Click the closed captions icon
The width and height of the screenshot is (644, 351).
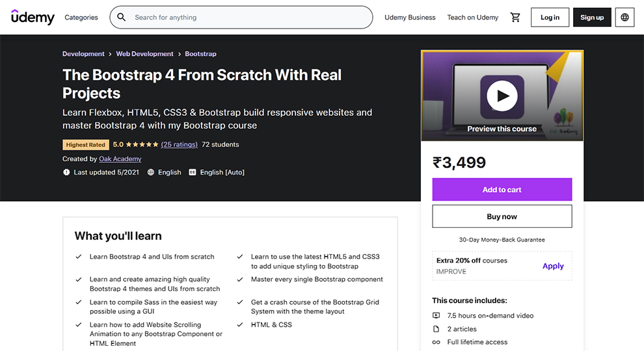coord(193,173)
